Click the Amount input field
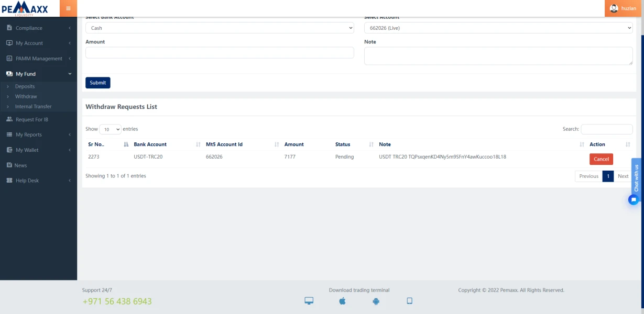 (x=220, y=52)
